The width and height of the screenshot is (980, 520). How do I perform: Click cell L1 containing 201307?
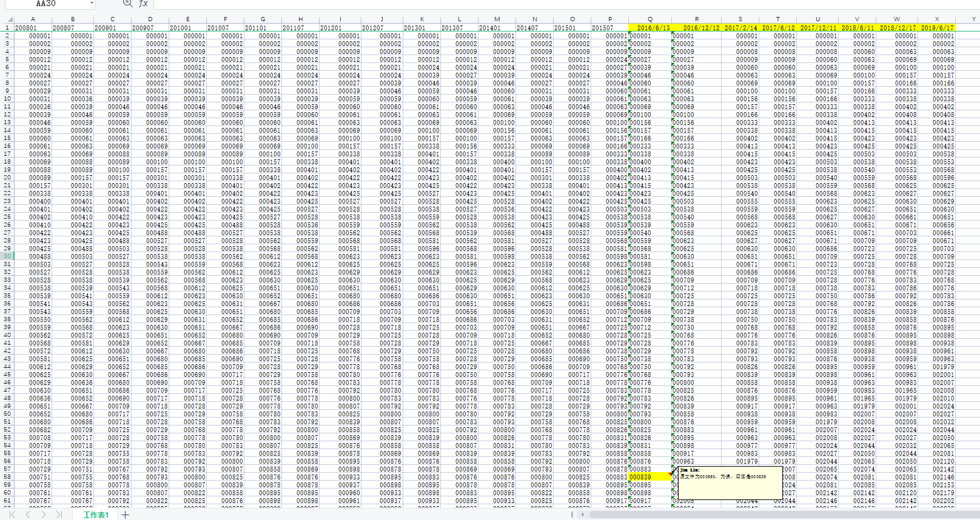(x=459, y=28)
